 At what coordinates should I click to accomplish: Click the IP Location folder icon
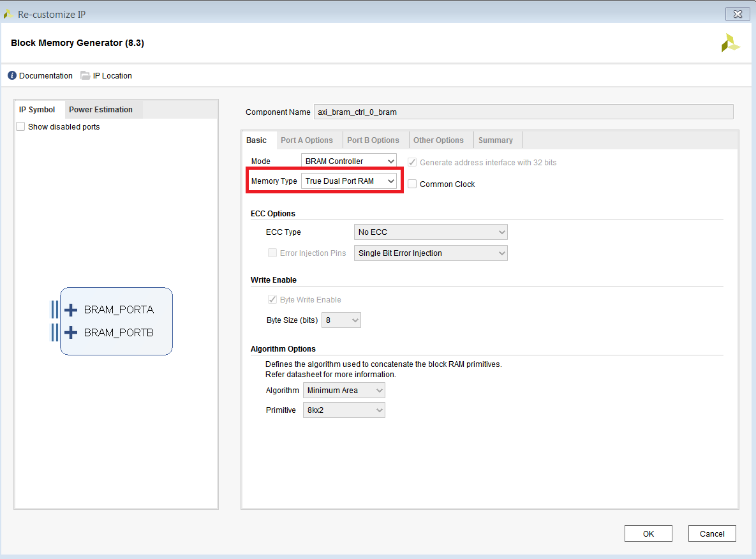coord(85,76)
